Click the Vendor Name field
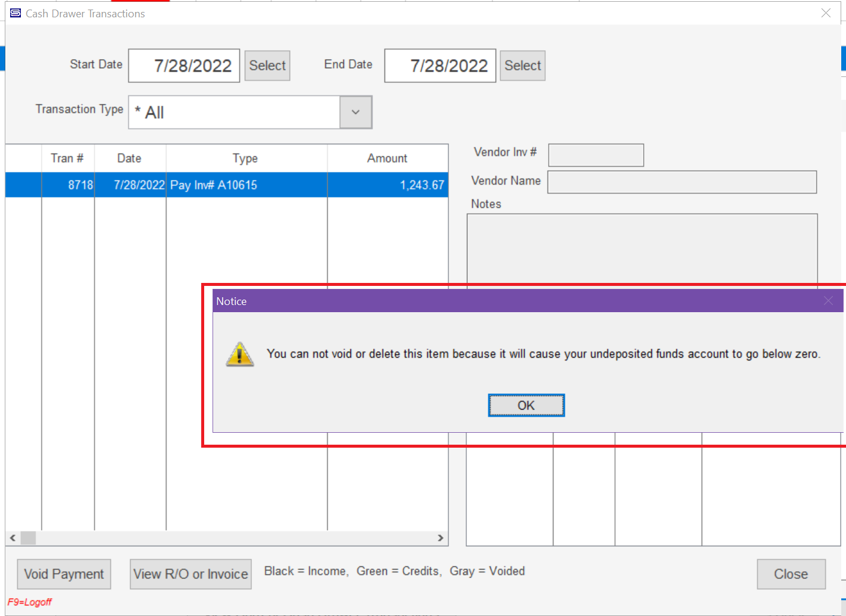This screenshot has height=616, width=846. [681, 182]
